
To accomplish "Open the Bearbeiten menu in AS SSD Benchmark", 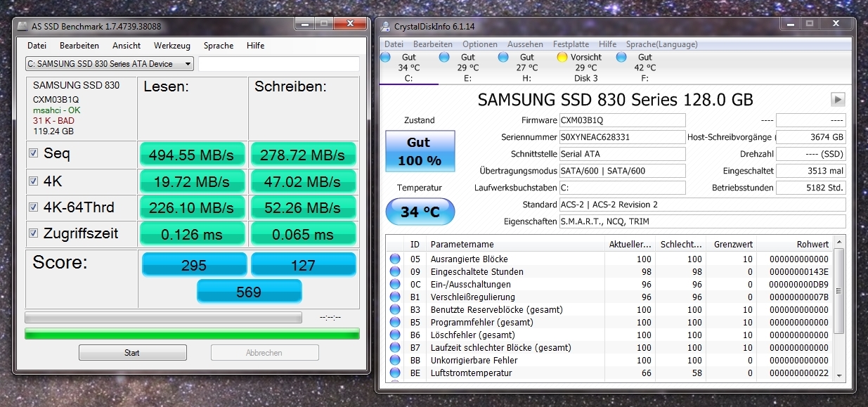I will pyautogui.click(x=79, y=46).
